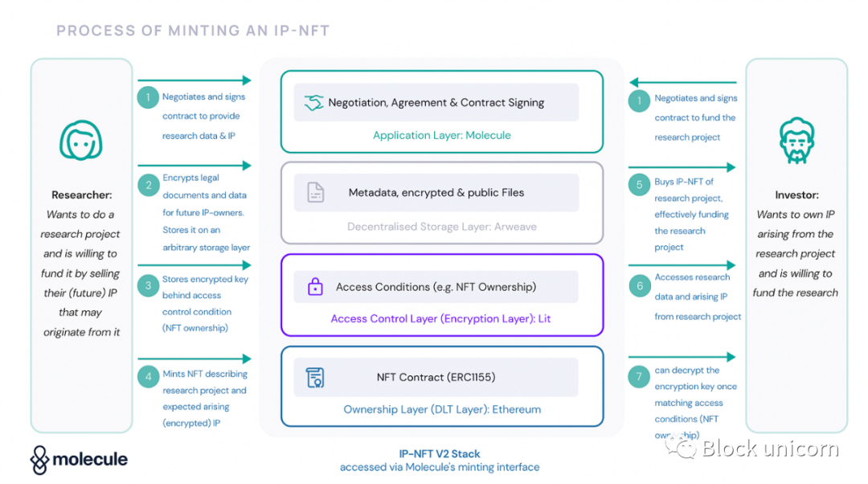Click the bearded Investor icon

click(796, 141)
